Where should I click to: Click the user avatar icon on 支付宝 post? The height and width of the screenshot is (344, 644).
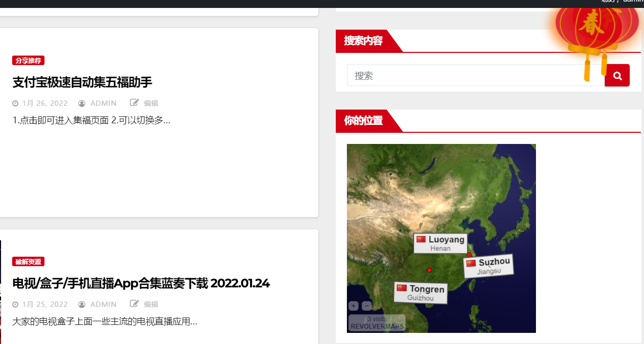(82, 103)
